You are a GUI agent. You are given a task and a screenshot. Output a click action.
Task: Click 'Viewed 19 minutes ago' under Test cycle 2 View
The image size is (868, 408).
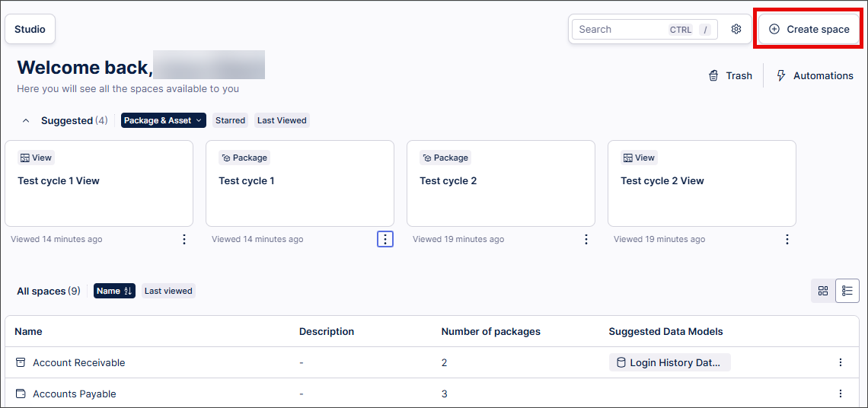pos(659,239)
